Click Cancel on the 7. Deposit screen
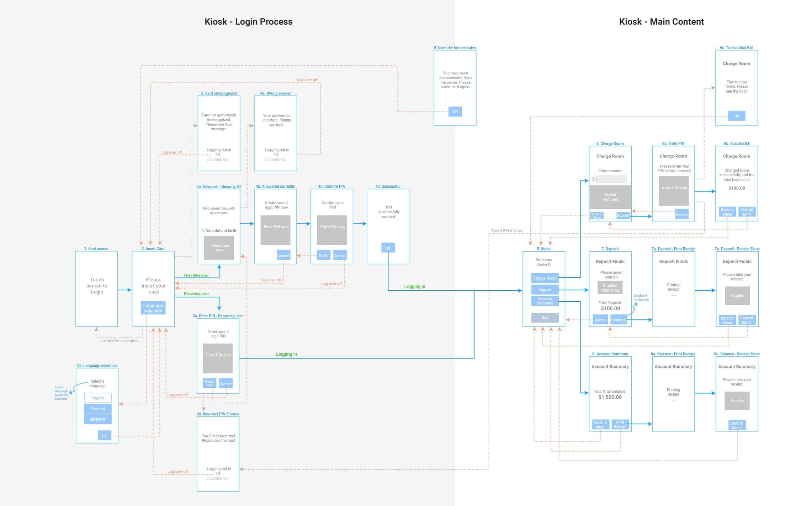This screenshot has height=506, width=812. click(600, 320)
